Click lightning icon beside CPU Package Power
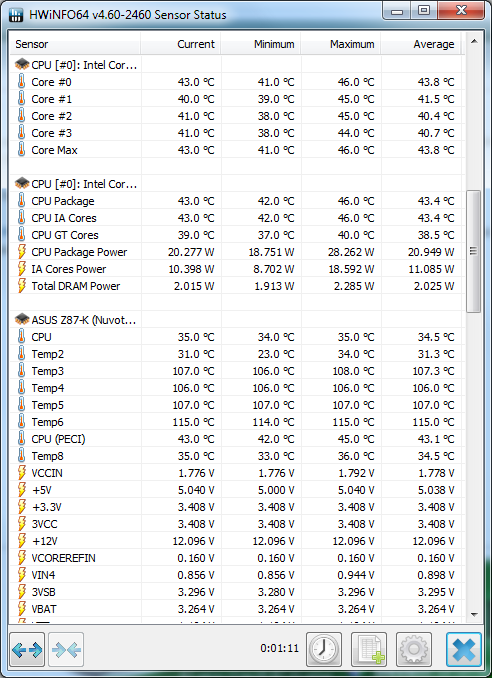The width and height of the screenshot is (492, 678). pyautogui.click(x=22, y=252)
